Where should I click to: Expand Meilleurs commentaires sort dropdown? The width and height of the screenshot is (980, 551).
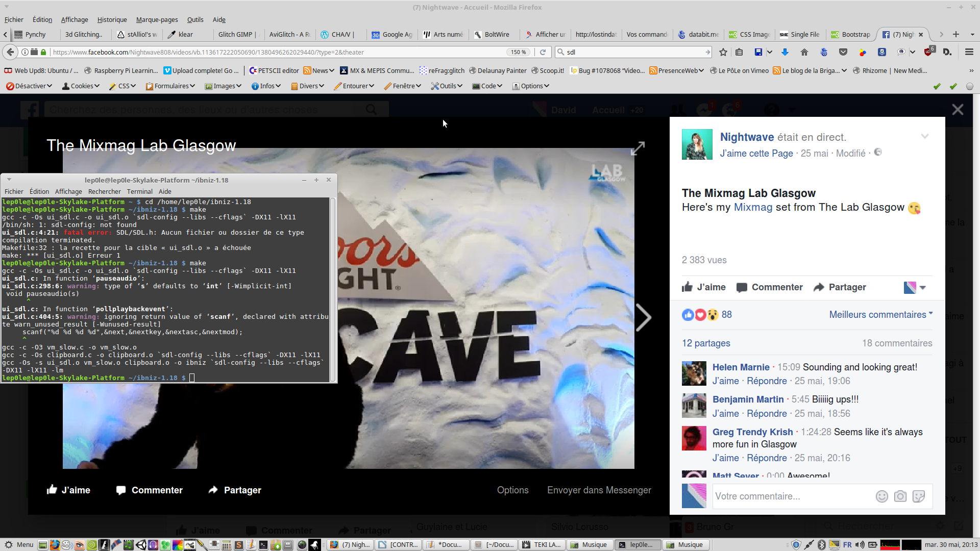[x=880, y=315]
